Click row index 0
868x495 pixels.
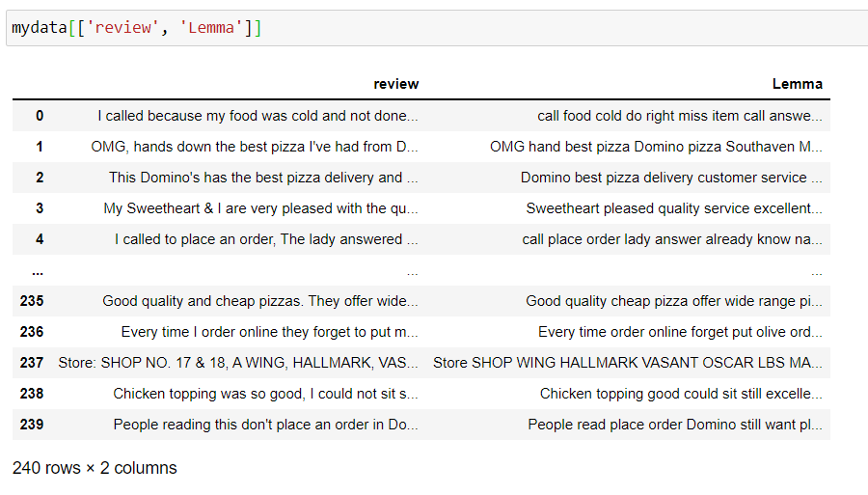pos(40,116)
